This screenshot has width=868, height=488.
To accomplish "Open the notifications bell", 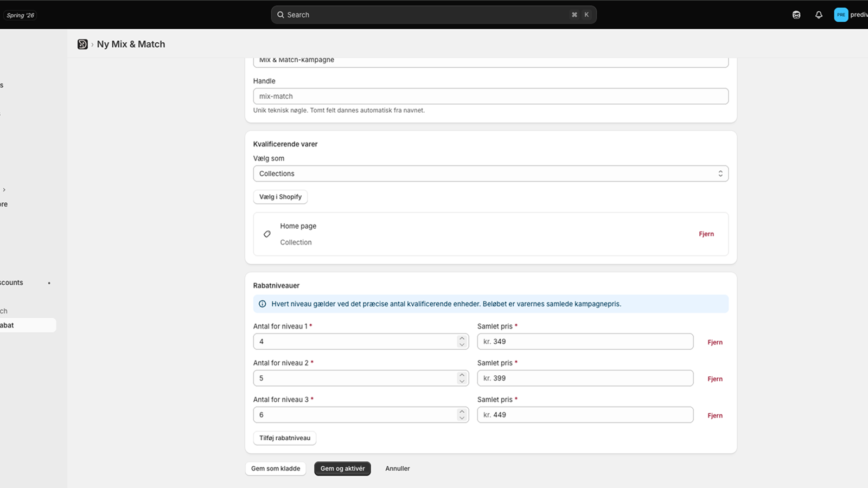I will coord(819,15).
